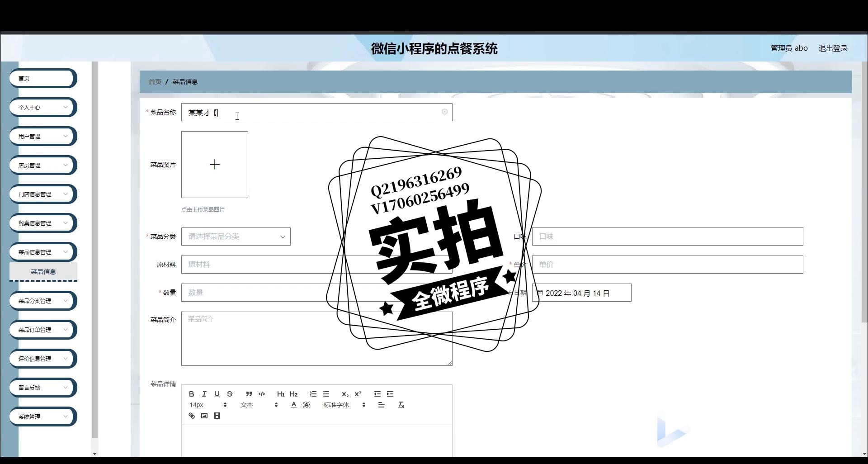868x464 pixels.
Task: Click the 首页 breadcrumb link
Action: point(155,82)
